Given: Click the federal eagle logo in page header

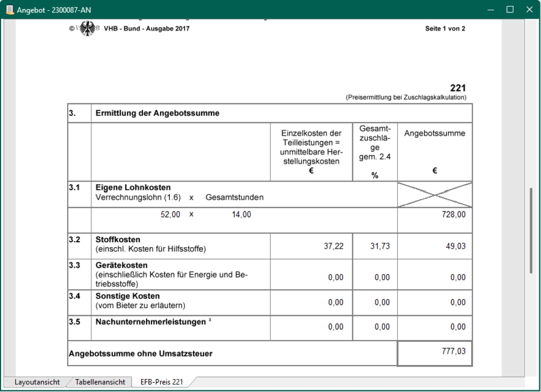Looking at the screenshot, I should click(88, 28).
